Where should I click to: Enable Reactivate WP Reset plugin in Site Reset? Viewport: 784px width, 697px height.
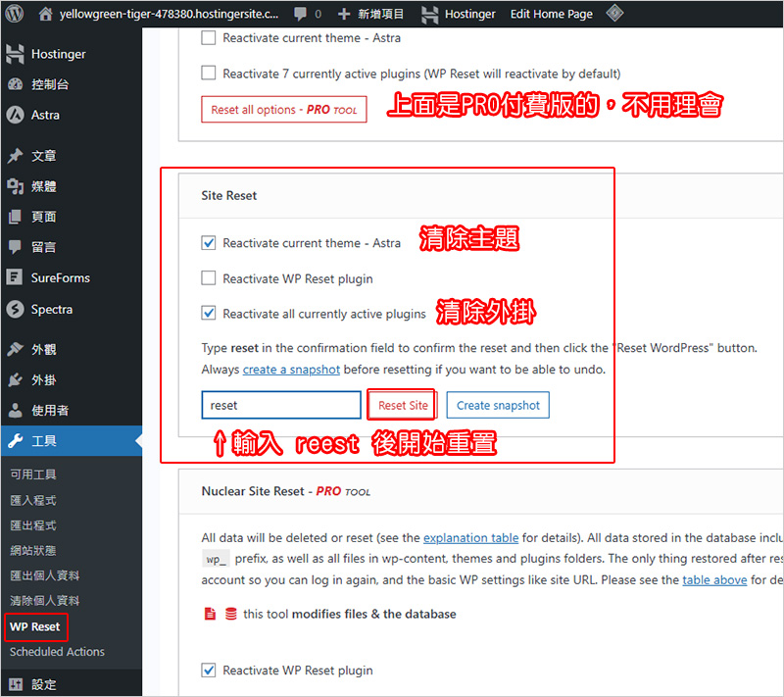click(208, 278)
